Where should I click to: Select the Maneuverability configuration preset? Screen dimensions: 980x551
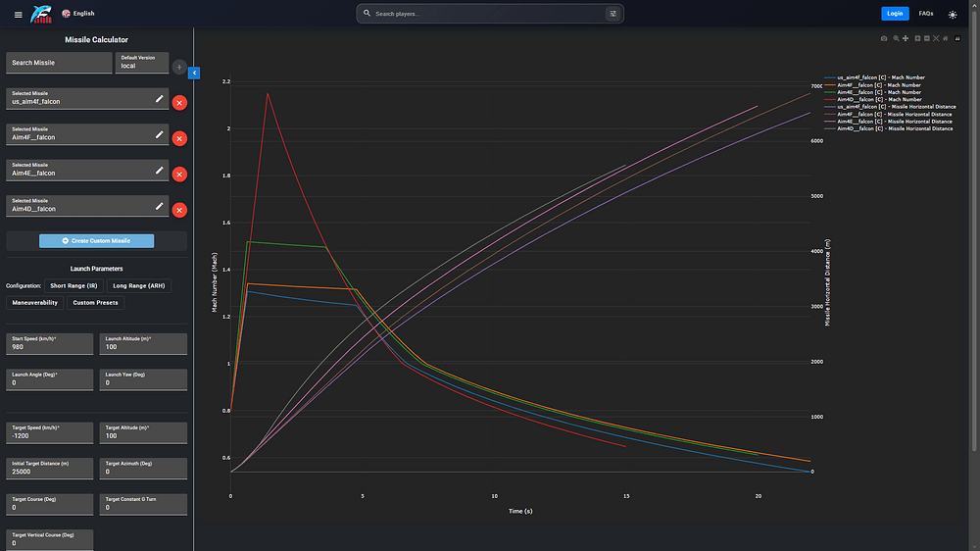(35, 303)
